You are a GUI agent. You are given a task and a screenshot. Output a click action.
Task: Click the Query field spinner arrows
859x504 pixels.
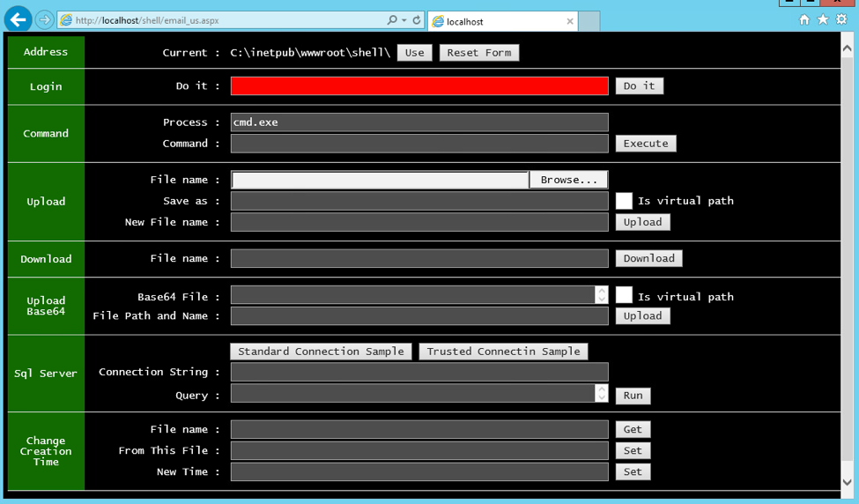pos(602,393)
